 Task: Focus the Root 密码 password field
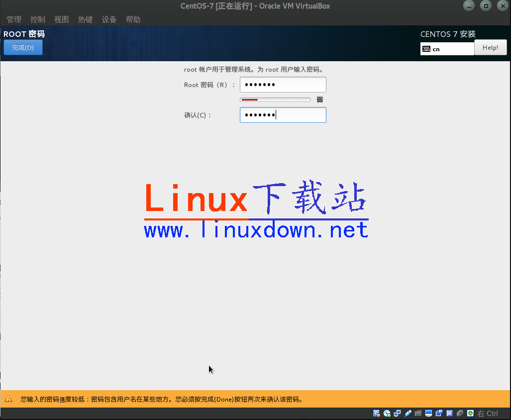(x=283, y=85)
